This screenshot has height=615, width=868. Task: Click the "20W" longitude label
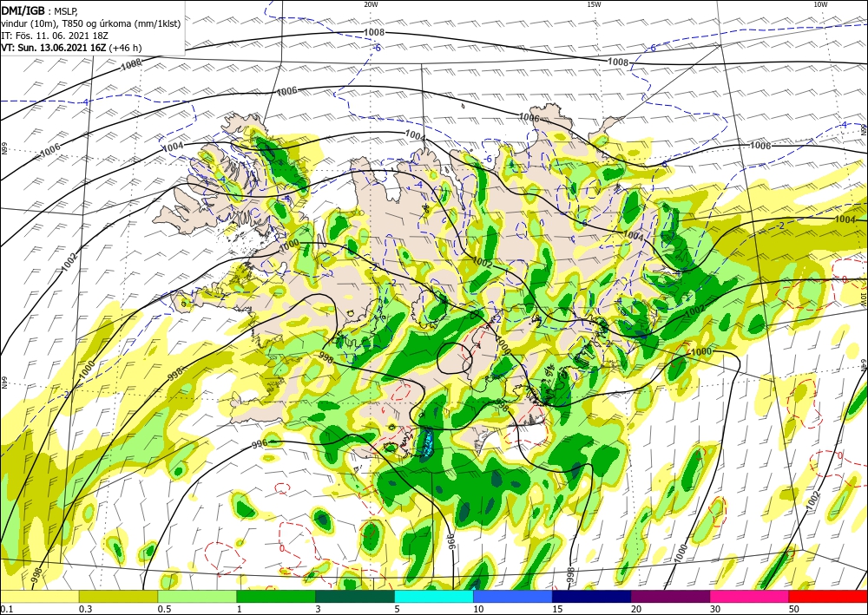click(371, 4)
